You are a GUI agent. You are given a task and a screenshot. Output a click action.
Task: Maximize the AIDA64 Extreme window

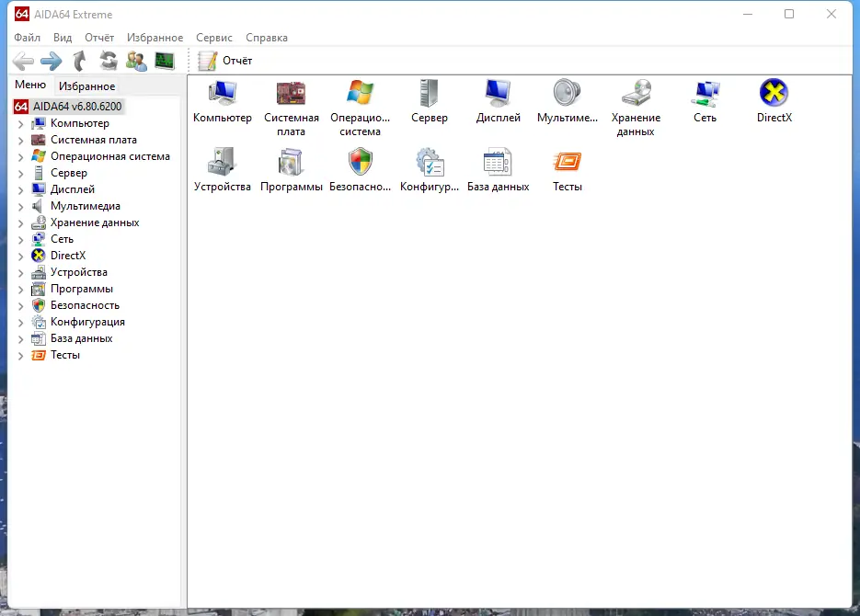(x=789, y=14)
